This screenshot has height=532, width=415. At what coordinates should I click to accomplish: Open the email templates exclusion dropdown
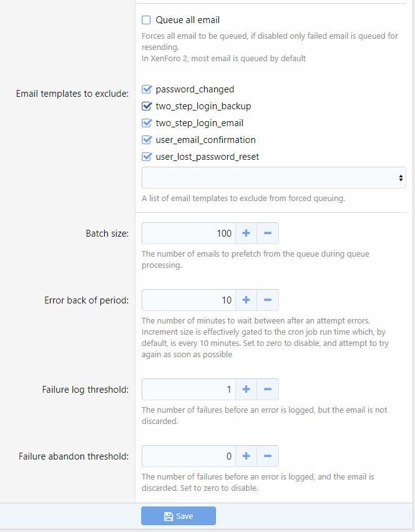coord(273,178)
